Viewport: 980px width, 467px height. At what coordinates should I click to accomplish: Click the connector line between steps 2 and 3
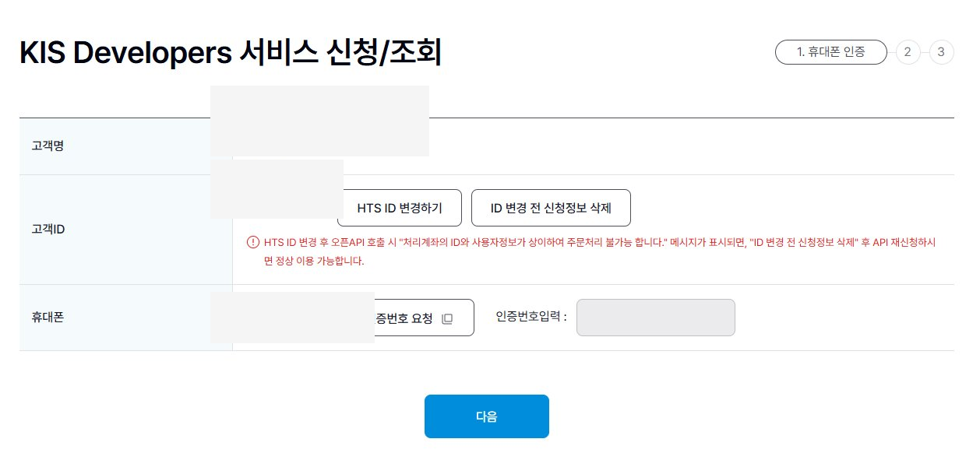[x=925, y=52]
